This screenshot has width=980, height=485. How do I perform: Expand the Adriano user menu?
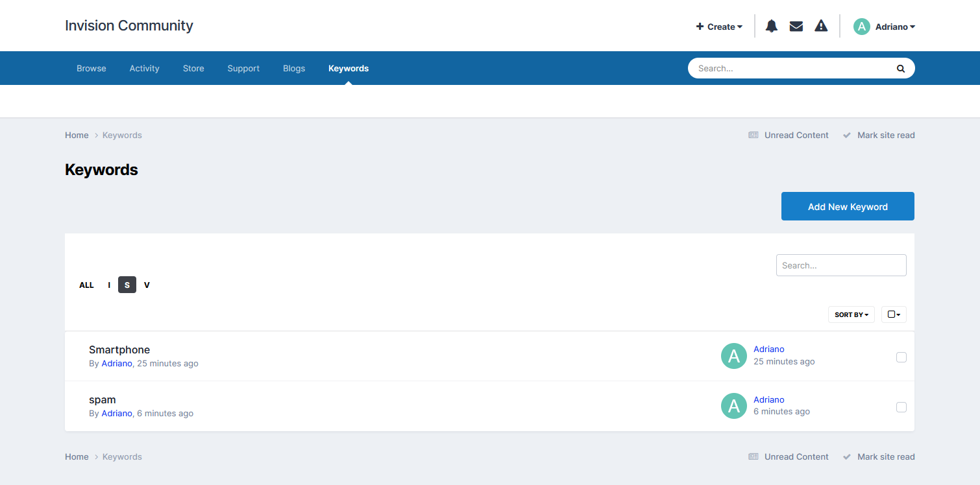894,27
